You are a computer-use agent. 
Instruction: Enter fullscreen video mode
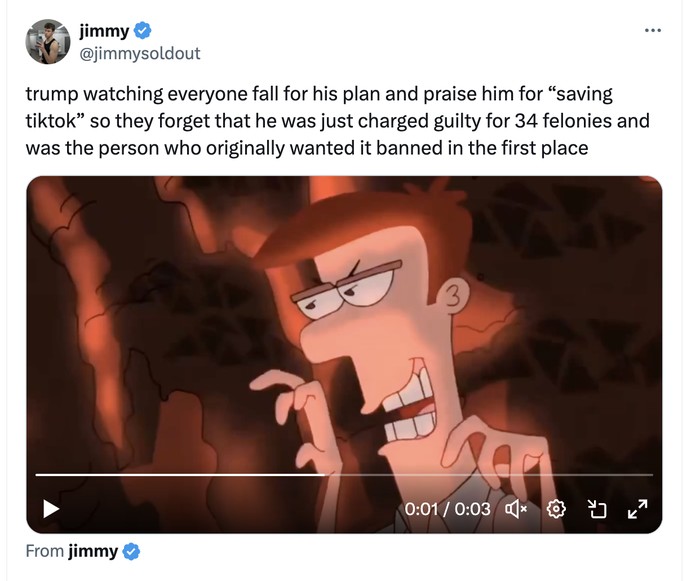coord(637,509)
